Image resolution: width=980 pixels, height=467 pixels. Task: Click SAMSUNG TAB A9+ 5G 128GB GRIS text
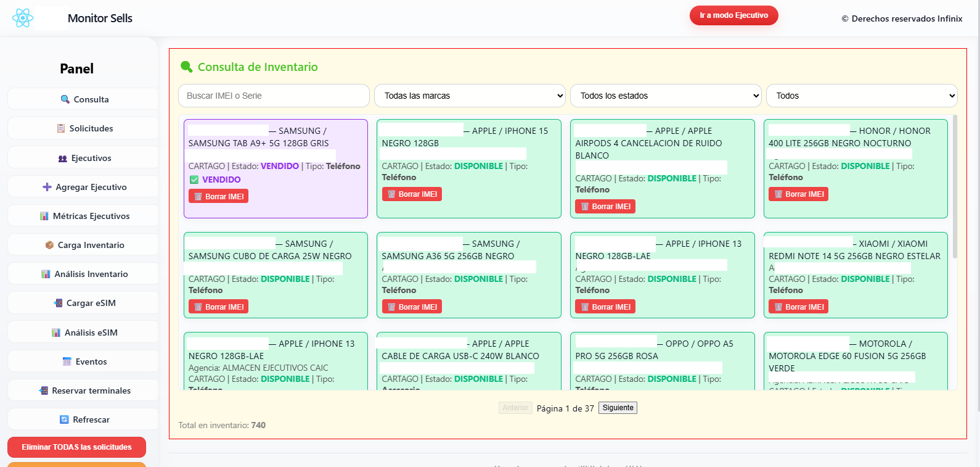[x=258, y=143]
